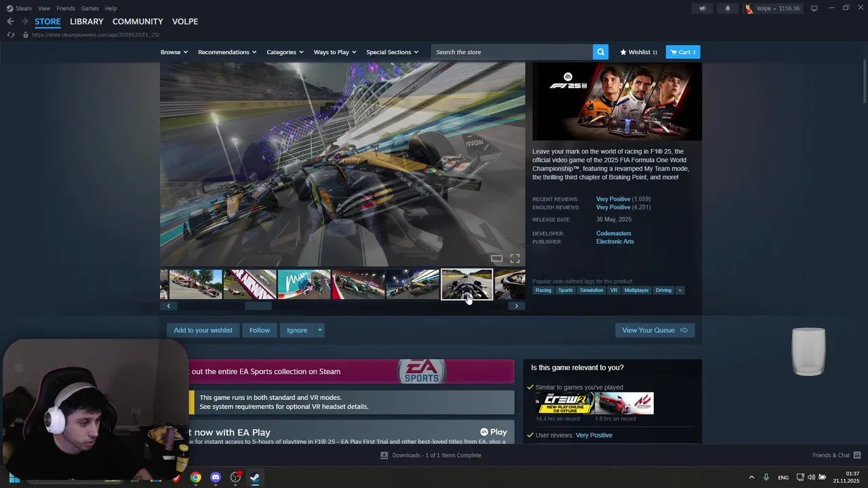Image resolution: width=868 pixels, height=488 pixels.
Task: Select the Driving tag
Action: 663,290
